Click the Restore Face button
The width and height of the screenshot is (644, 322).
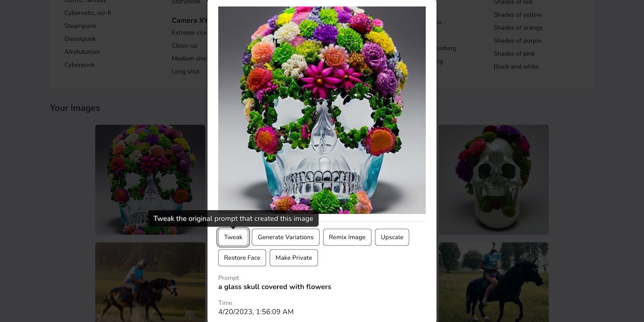coord(242,258)
